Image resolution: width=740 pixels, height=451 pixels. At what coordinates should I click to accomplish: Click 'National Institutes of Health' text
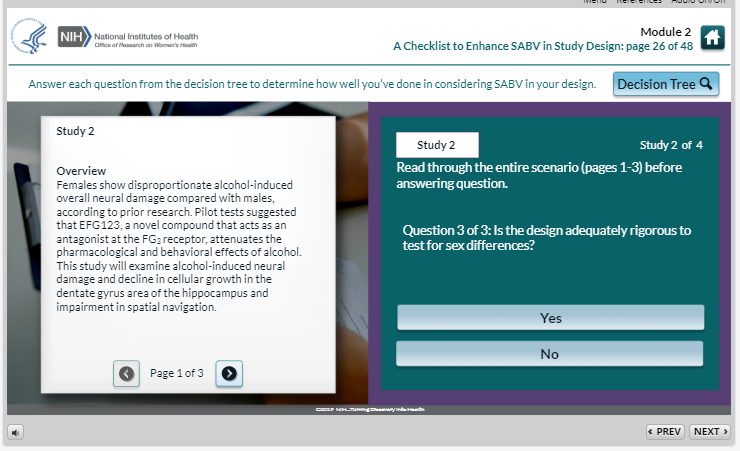(146, 36)
